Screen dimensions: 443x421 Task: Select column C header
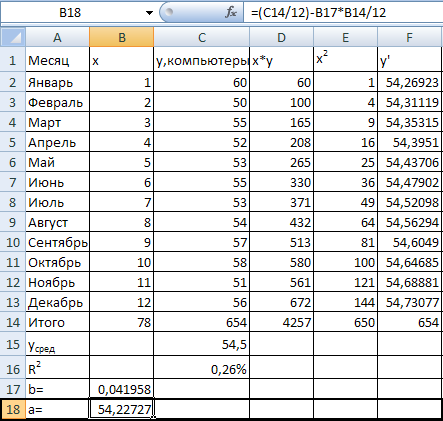[x=202, y=37]
